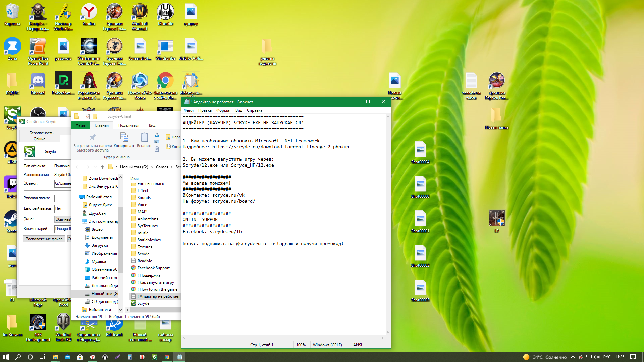The height and width of the screenshot is (362, 644).
Task: Show hidden system tray icons chevron
Action: click(x=573, y=357)
